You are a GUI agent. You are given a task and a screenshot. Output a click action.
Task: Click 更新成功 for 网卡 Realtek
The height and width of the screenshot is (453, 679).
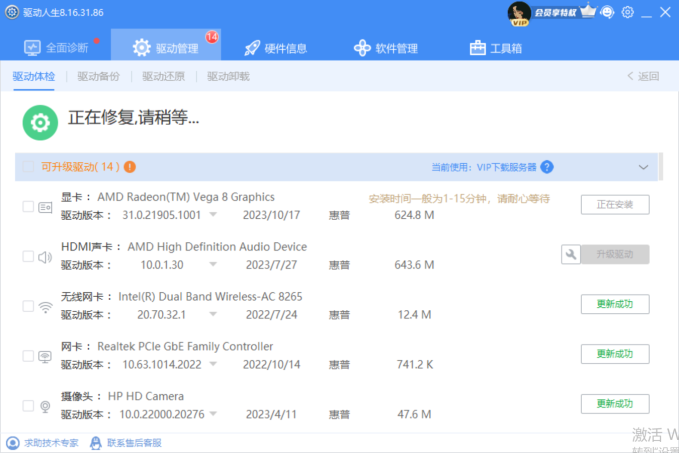[x=615, y=354]
